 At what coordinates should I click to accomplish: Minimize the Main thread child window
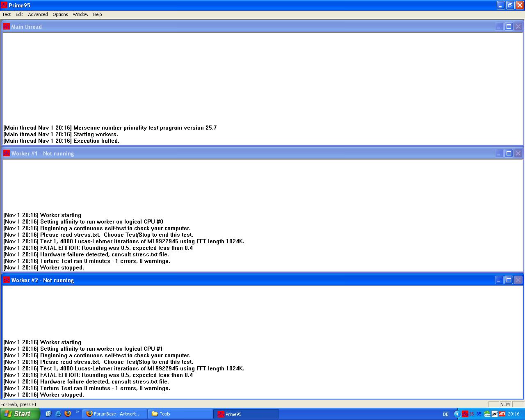499,27
